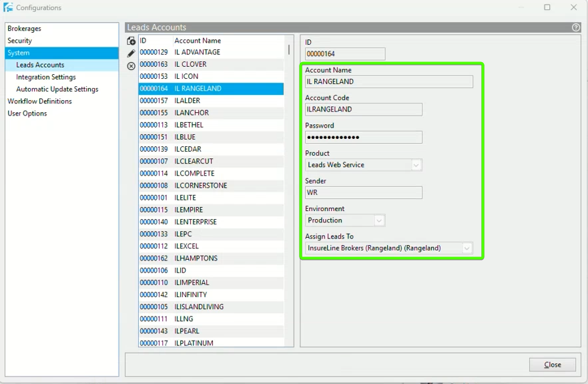Open the help question mark icon

[x=576, y=27]
